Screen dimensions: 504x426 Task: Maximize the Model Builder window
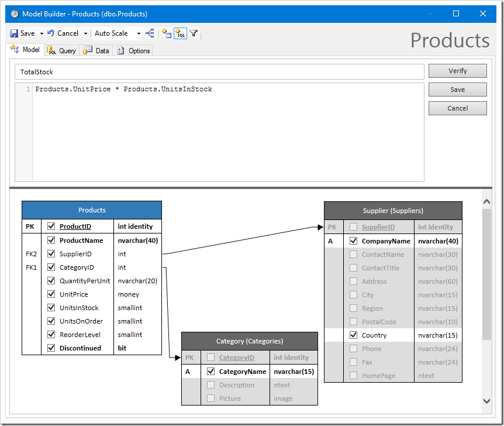click(456, 13)
